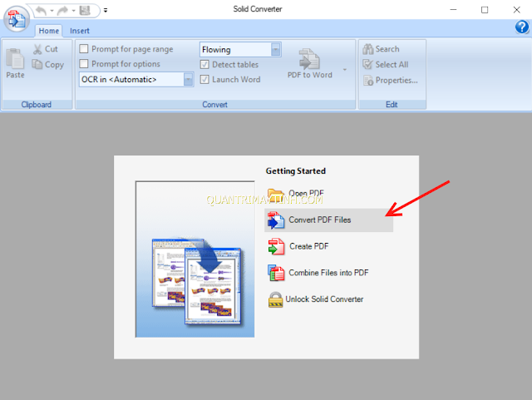Click the document conversion preview image
The height and width of the screenshot is (400, 532).
[195, 259]
